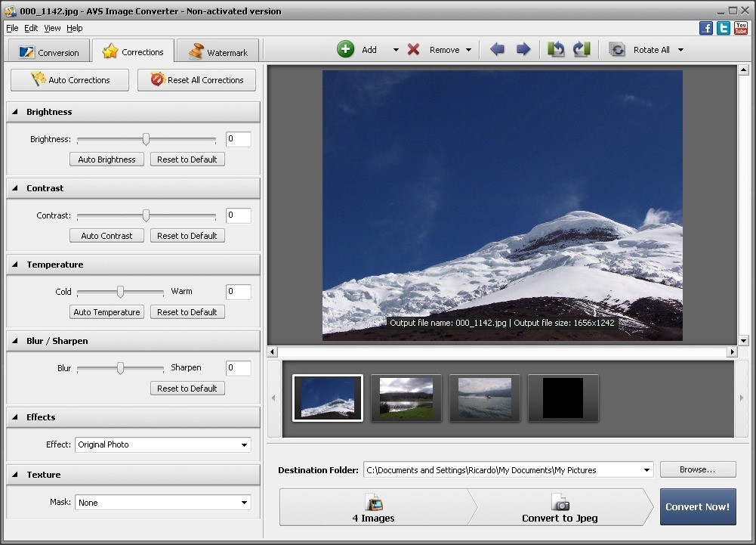Image resolution: width=756 pixels, height=545 pixels.
Task: Go to the previous image using the arrow icon
Action: click(498, 48)
